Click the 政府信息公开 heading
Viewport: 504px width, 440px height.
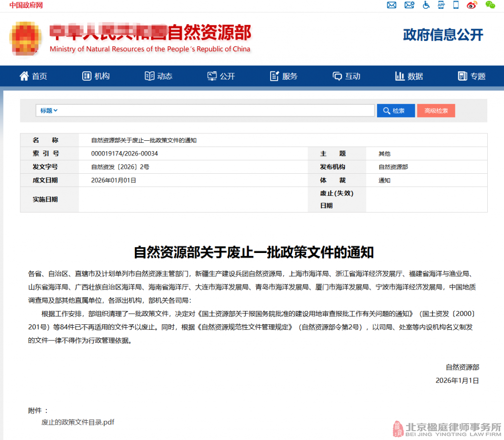[443, 35]
